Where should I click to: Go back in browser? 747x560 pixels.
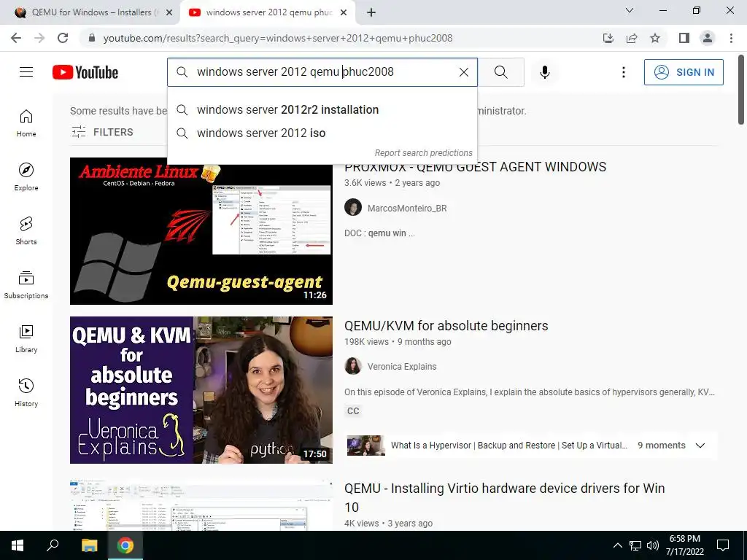point(16,38)
